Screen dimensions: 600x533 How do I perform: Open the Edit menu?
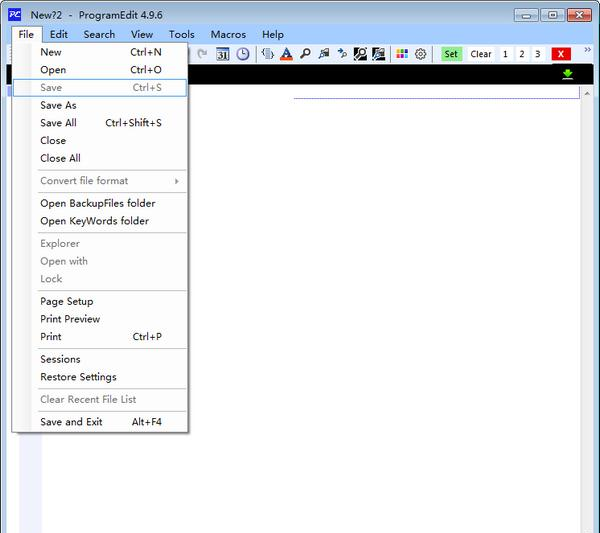59,34
